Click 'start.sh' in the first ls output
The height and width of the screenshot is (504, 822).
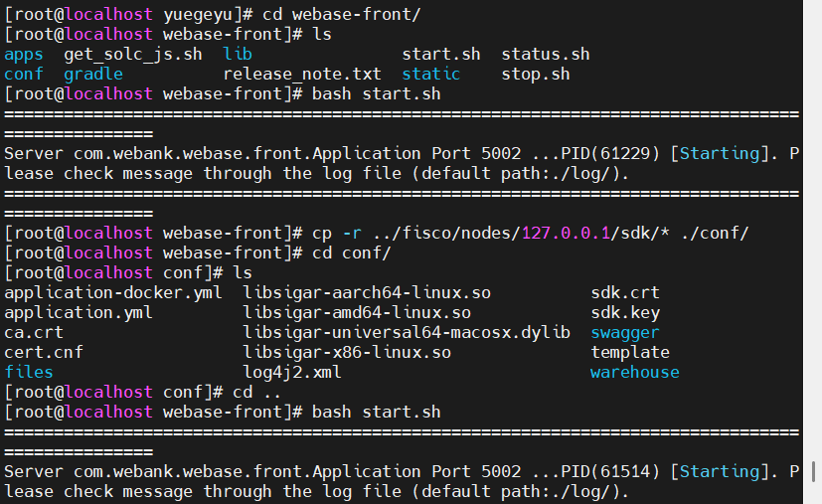[441, 54]
